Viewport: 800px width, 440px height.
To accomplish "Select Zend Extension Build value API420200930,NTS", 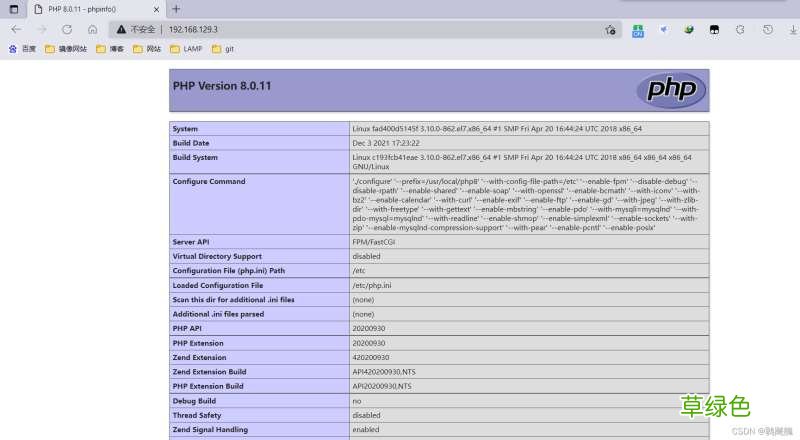I will 384,372.
